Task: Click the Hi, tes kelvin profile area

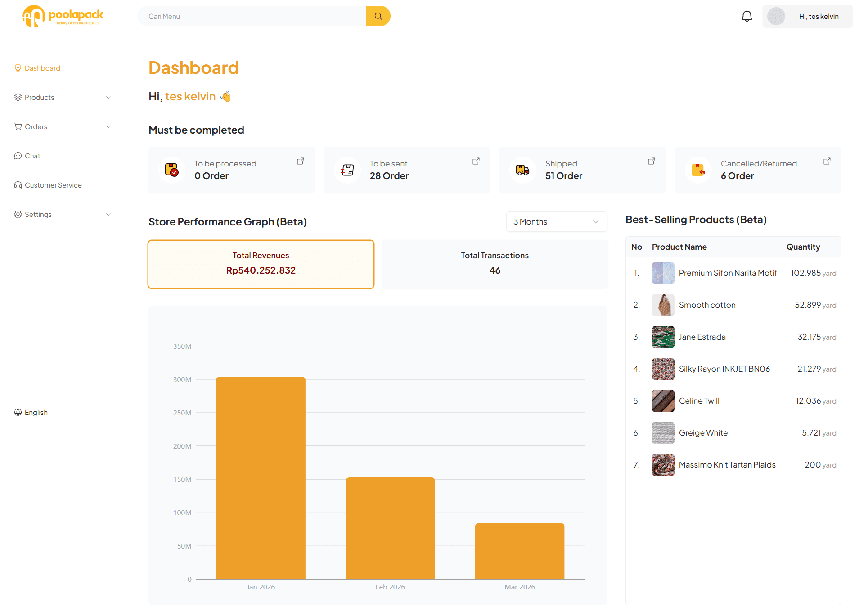Action: pos(807,16)
